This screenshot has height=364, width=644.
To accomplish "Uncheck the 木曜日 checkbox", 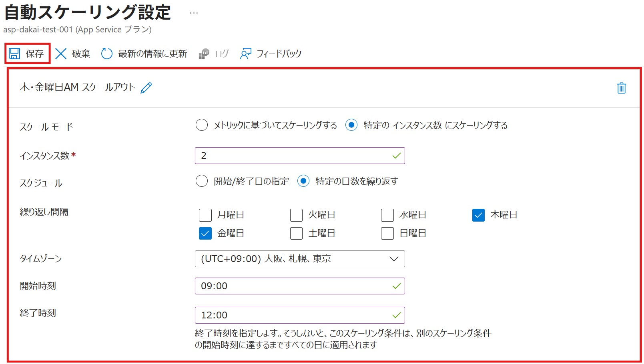I will (478, 215).
